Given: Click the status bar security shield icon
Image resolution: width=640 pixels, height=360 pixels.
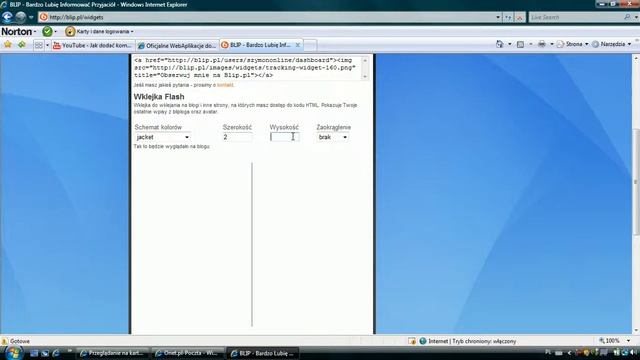Looking at the screenshot, I should [412, 341].
